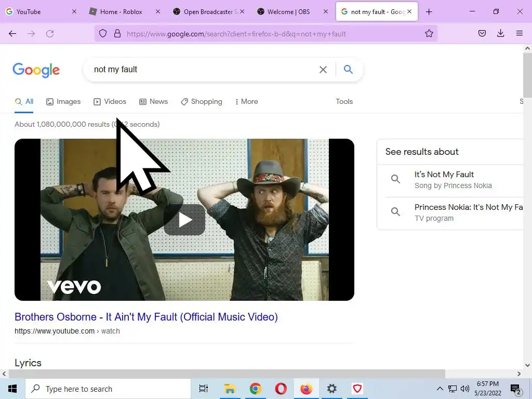
Task: Click the youtube.com result URL text
Action: 67,331
